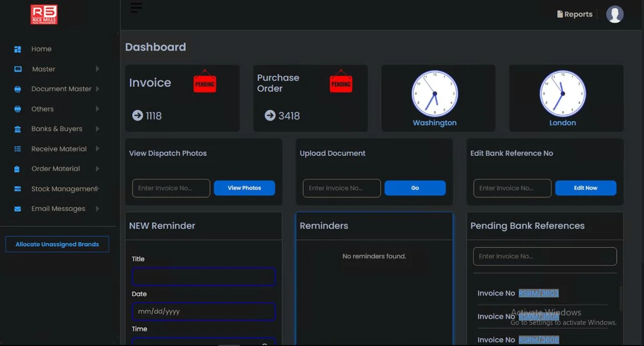Click the purchase order count '3418'
644x346 pixels.
(289, 116)
